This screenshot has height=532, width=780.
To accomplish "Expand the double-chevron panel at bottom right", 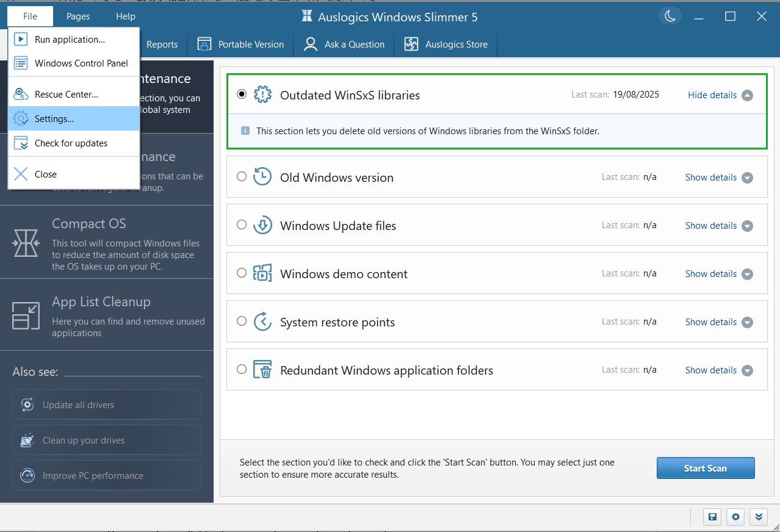I will 758,517.
